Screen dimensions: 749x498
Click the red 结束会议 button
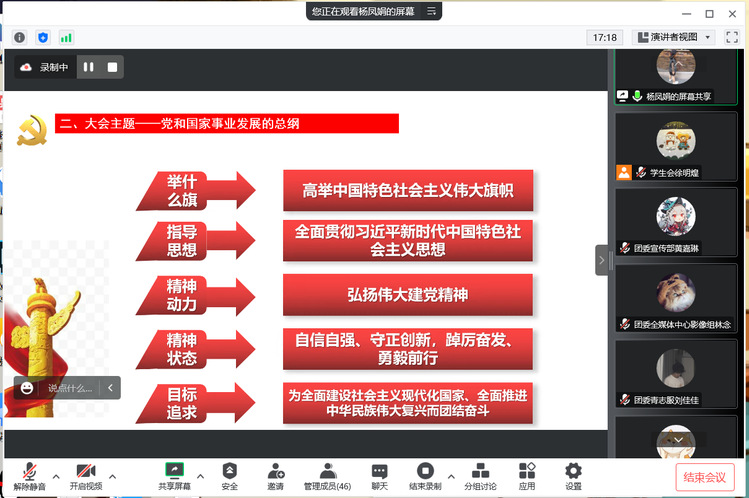tap(705, 477)
